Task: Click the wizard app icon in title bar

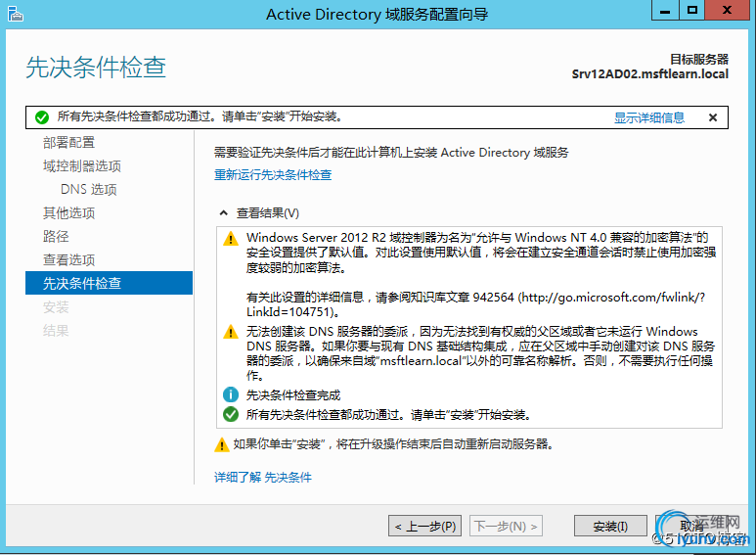Action: click(15, 14)
